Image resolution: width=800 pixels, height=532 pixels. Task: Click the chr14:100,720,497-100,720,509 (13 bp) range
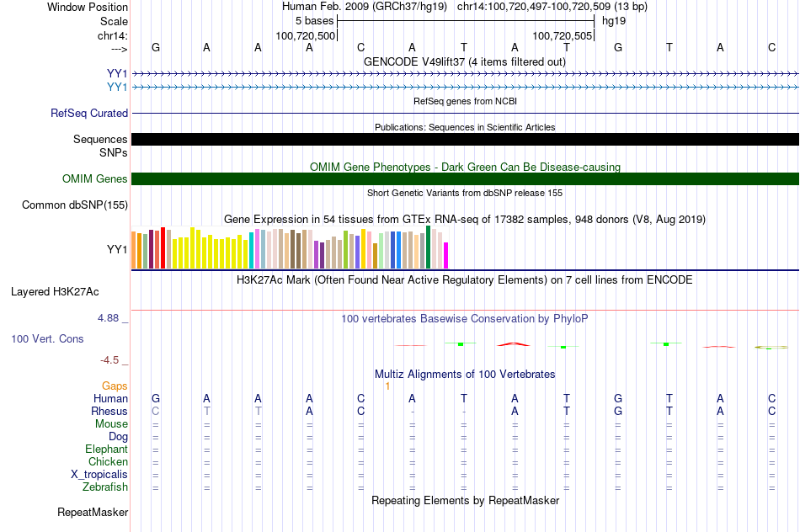pos(552,7)
